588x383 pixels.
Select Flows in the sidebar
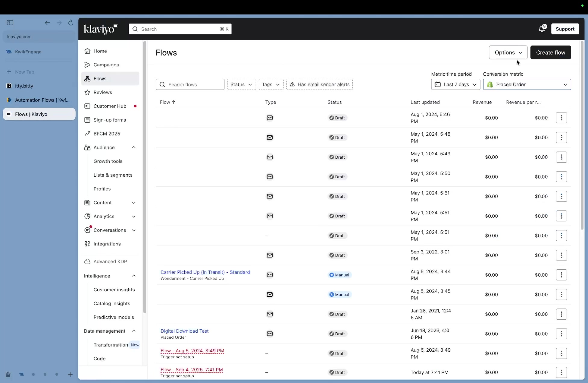click(x=110, y=78)
